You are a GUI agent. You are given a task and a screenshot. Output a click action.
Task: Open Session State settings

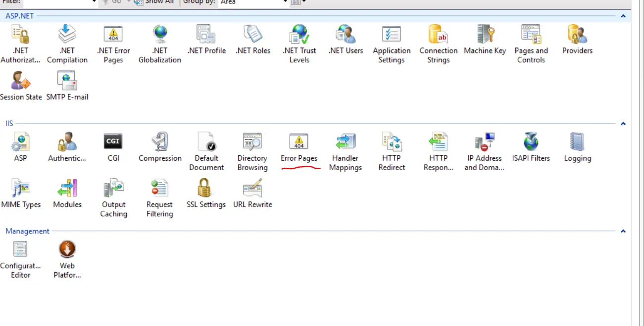pos(21,86)
